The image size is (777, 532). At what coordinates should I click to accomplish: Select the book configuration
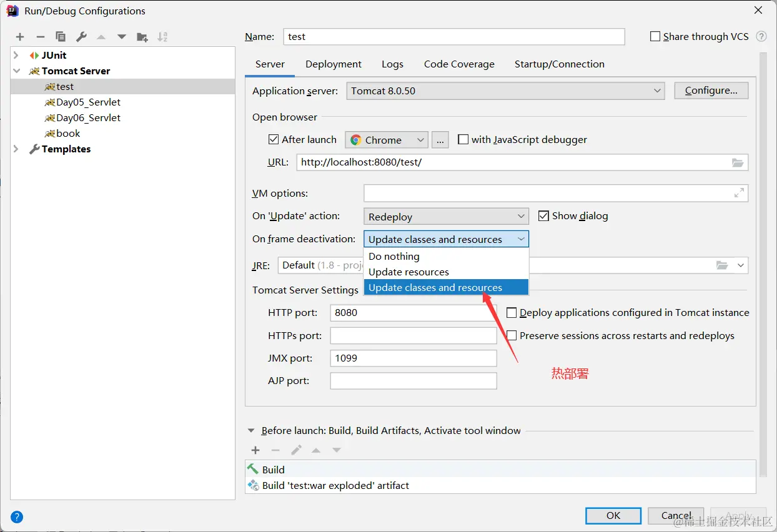click(x=123, y=134)
